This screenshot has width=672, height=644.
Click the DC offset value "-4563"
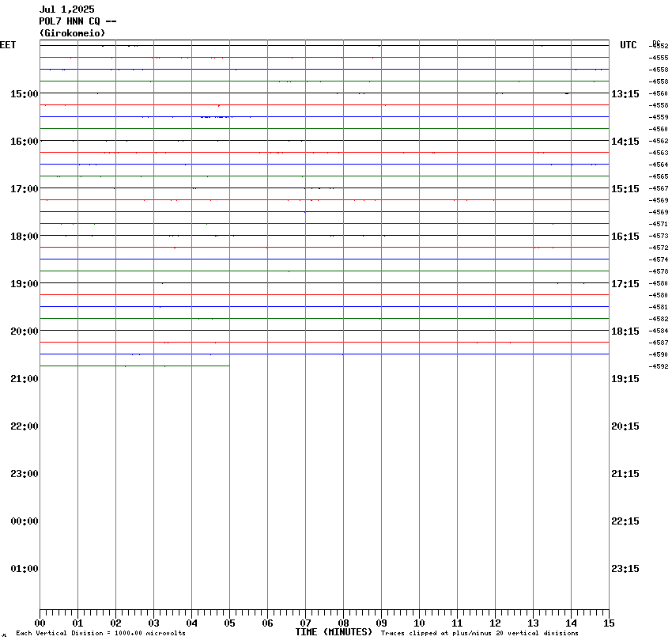(x=659, y=153)
